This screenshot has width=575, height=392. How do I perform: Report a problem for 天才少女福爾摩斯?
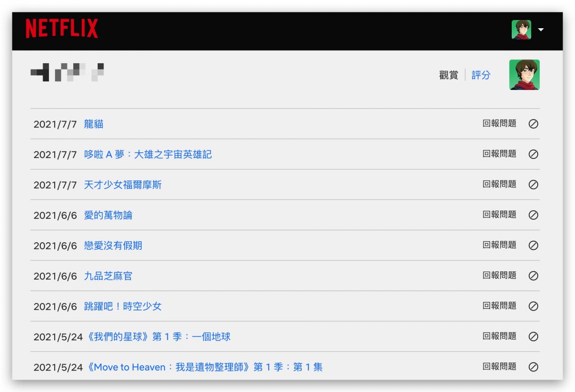499,184
